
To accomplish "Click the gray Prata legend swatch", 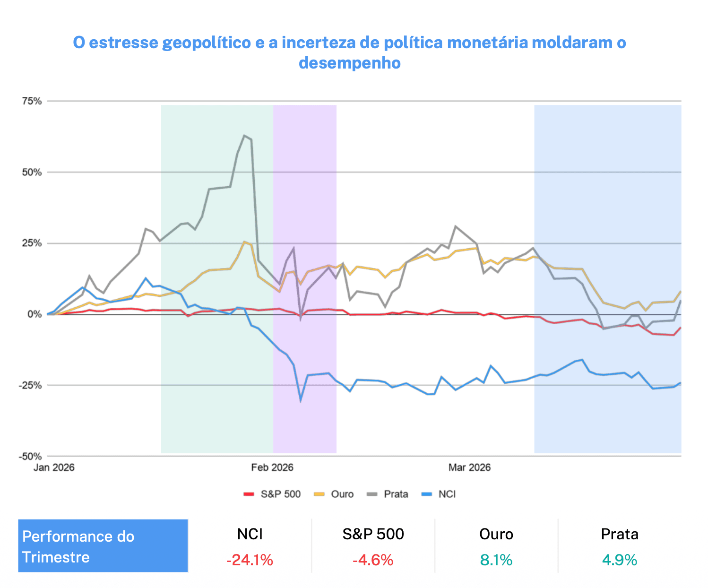I will [372, 494].
